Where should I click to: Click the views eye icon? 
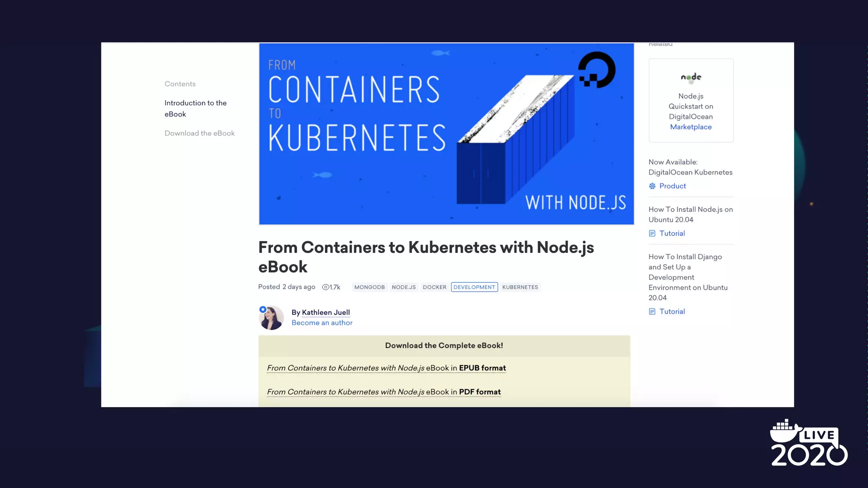tap(325, 287)
